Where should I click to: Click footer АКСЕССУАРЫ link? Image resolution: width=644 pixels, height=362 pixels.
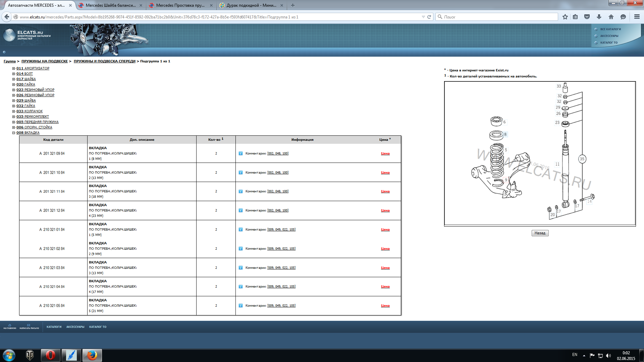75,327
